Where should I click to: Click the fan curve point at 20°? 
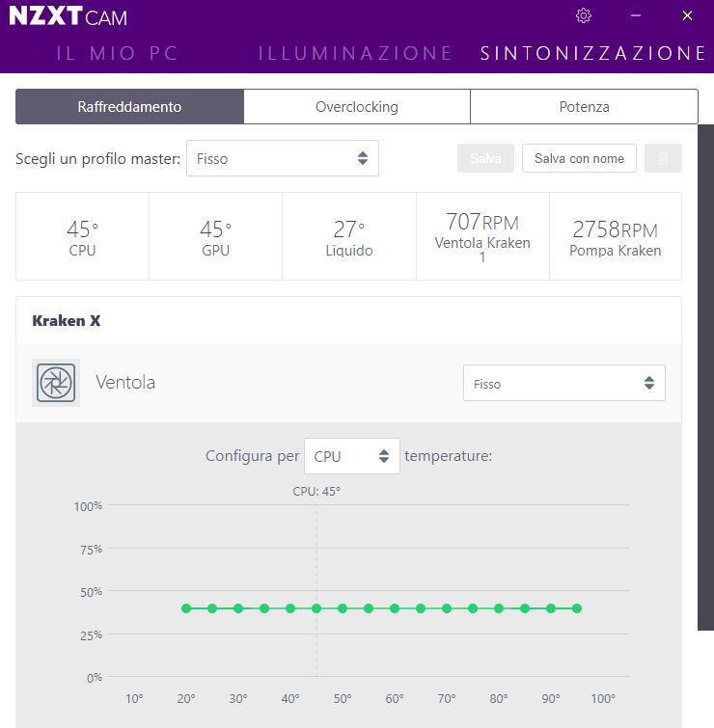click(x=186, y=608)
